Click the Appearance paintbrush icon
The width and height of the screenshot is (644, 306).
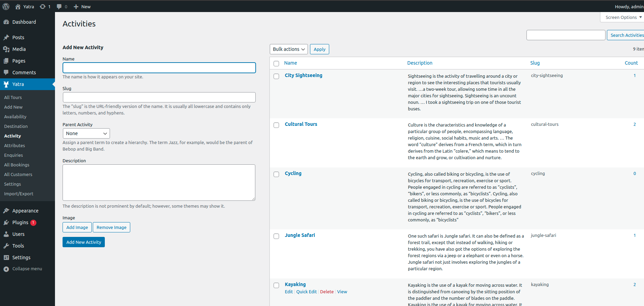click(6, 211)
